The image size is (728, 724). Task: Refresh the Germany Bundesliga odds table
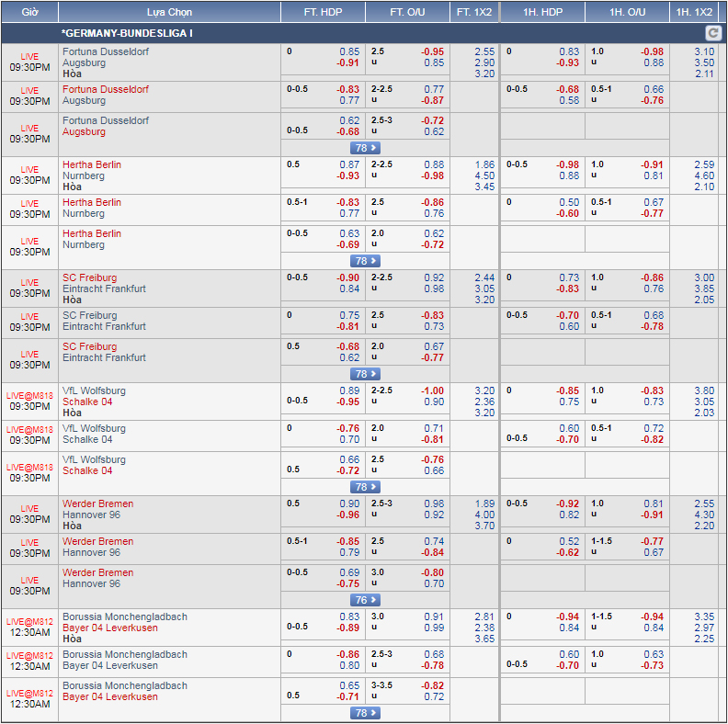pyautogui.click(x=711, y=33)
